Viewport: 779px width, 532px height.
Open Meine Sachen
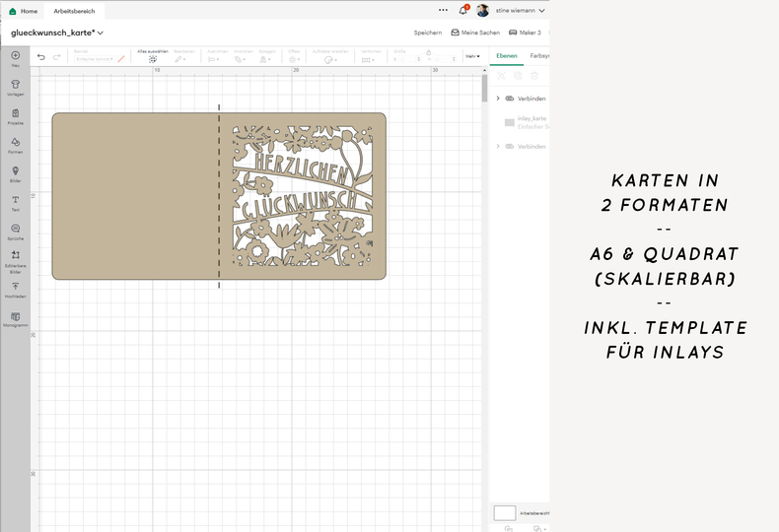point(474,33)
